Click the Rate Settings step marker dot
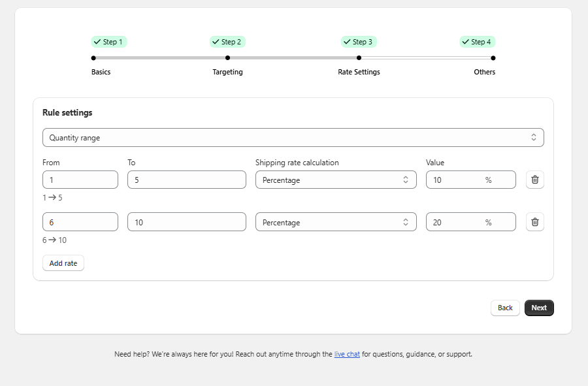Viewport: 588px width, 386px height. [359, 58]
